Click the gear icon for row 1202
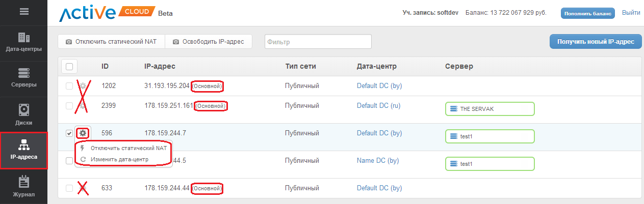 click(x=83, y=86)
